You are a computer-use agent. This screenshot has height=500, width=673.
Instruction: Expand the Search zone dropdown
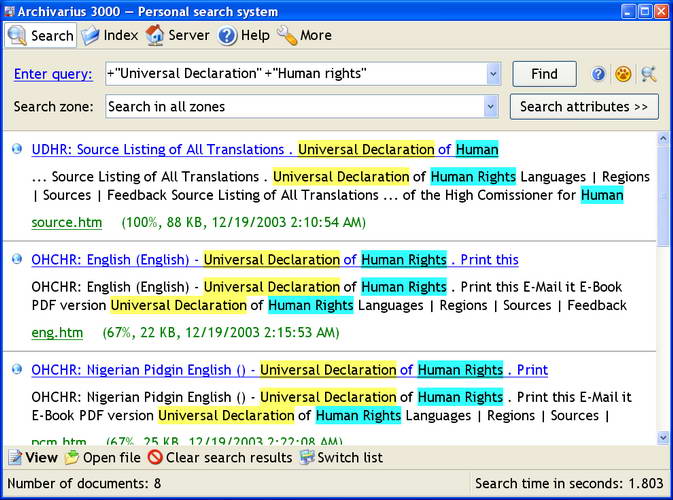(490, 107)
